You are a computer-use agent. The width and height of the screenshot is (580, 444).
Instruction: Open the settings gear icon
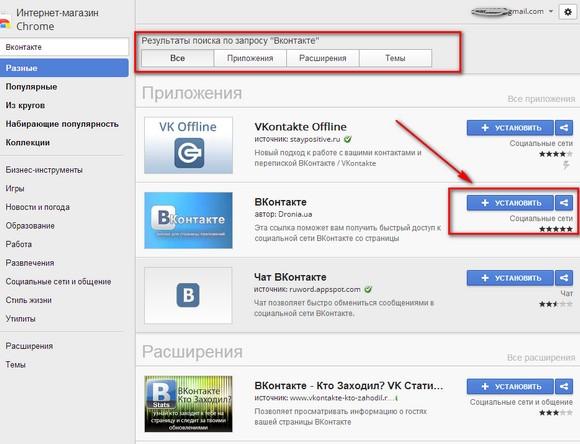(x=568, y=12)
